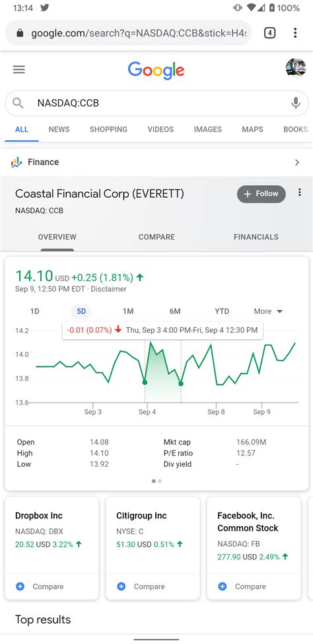313x644 pixels.
Task: Switch to the NEWS search tab
Action: pyautogui.click(x=59, y=130)
